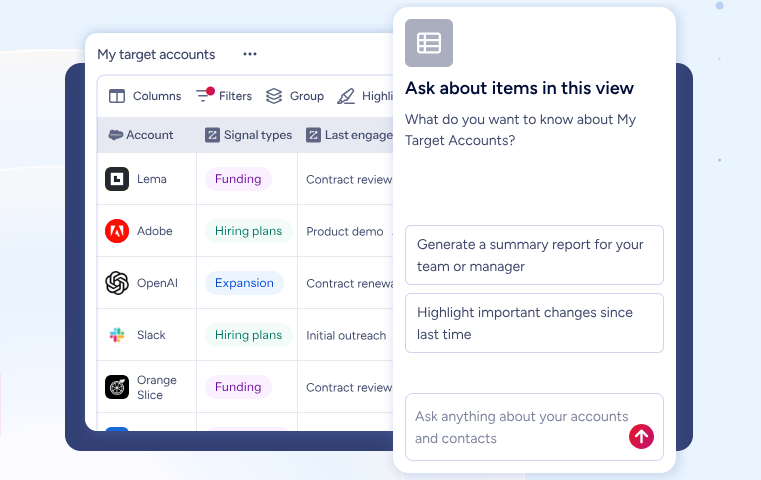761x480 pixels.
Task: Click the Account column header
Action: [x=147, y=135]
